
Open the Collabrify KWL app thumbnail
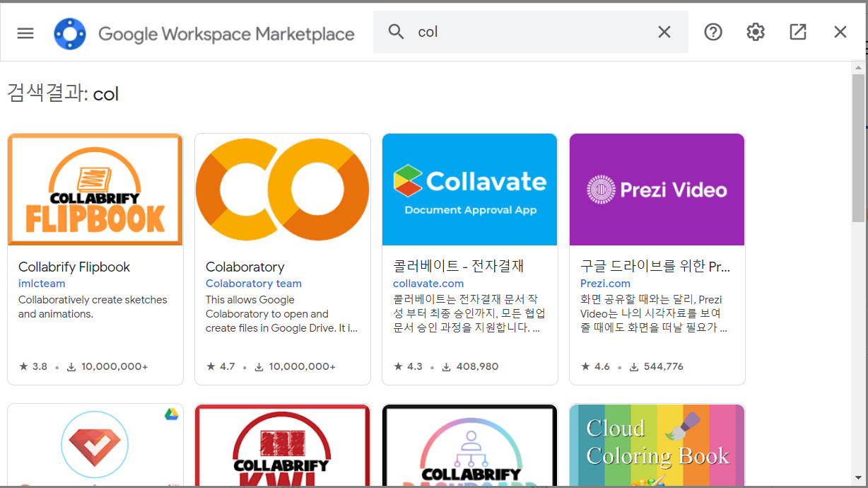[283, 444]
